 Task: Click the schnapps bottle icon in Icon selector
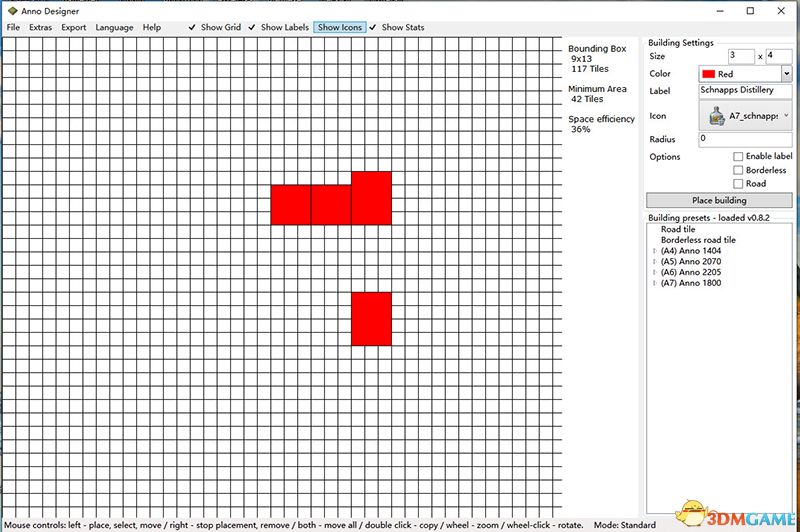[x=715, y=116]
